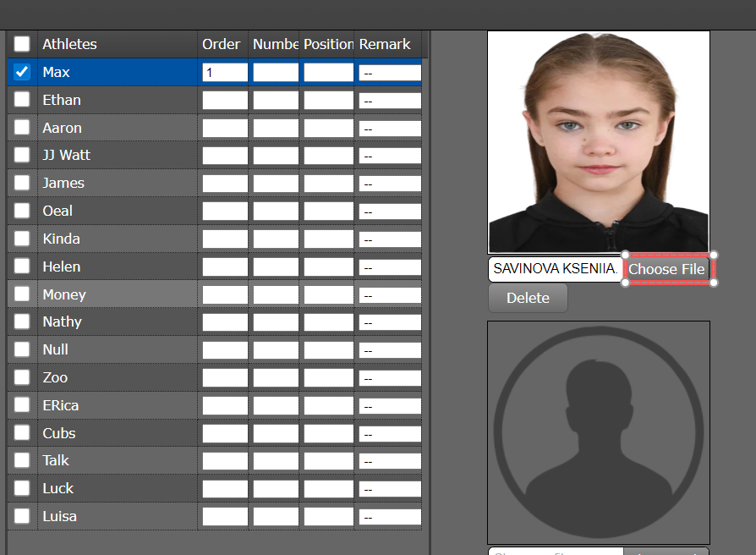Viewport: 756px width, 555px height.
Task: Click the Order field for Max
Action: coord(225,73)
